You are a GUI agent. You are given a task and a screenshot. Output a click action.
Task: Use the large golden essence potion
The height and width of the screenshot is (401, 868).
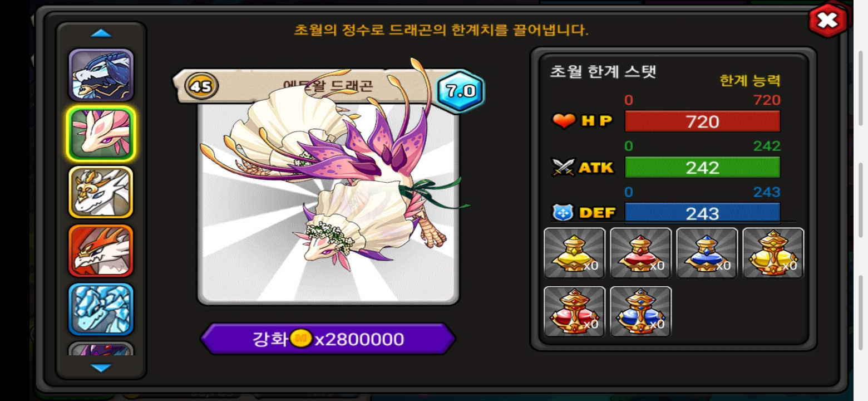click(x=773, y=253)
